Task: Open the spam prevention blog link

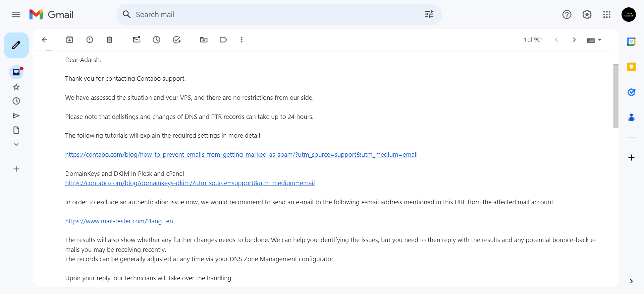Action: click(x=241, y=155)
